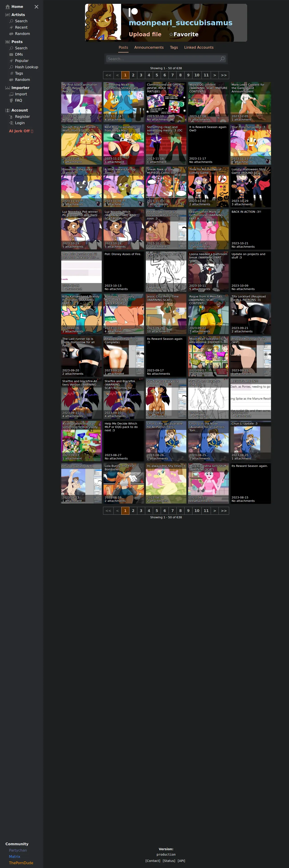Viewport: 289px width, 868px height.
Task: Open Artists Recent via its sparkle icon
Action: pos(11,28)
